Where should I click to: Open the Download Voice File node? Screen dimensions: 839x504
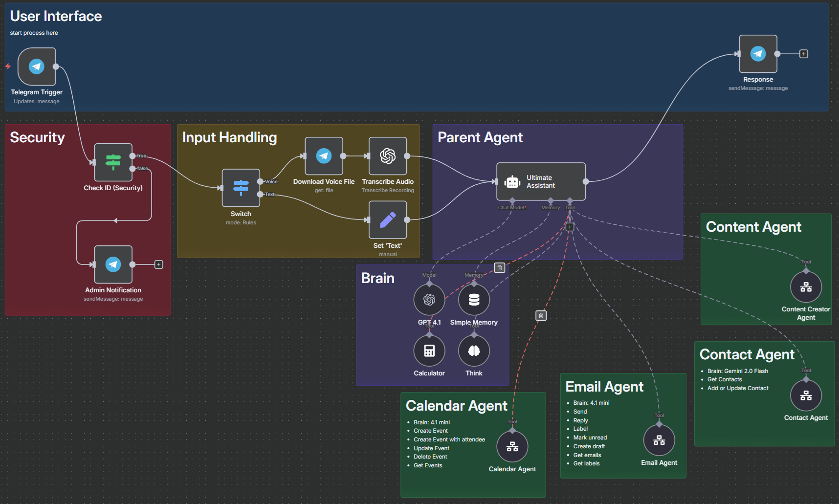tap(323, 156)
